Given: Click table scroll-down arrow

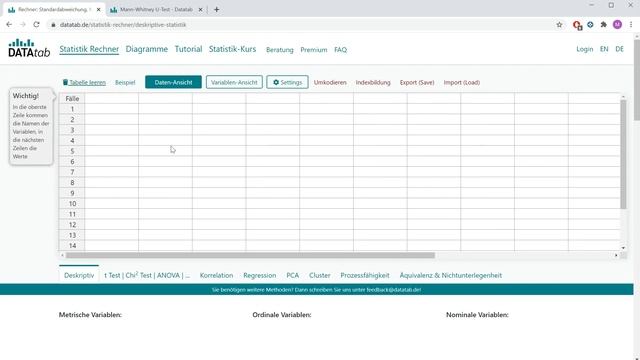Looking at the screenshot, I should tap(623, 248).
